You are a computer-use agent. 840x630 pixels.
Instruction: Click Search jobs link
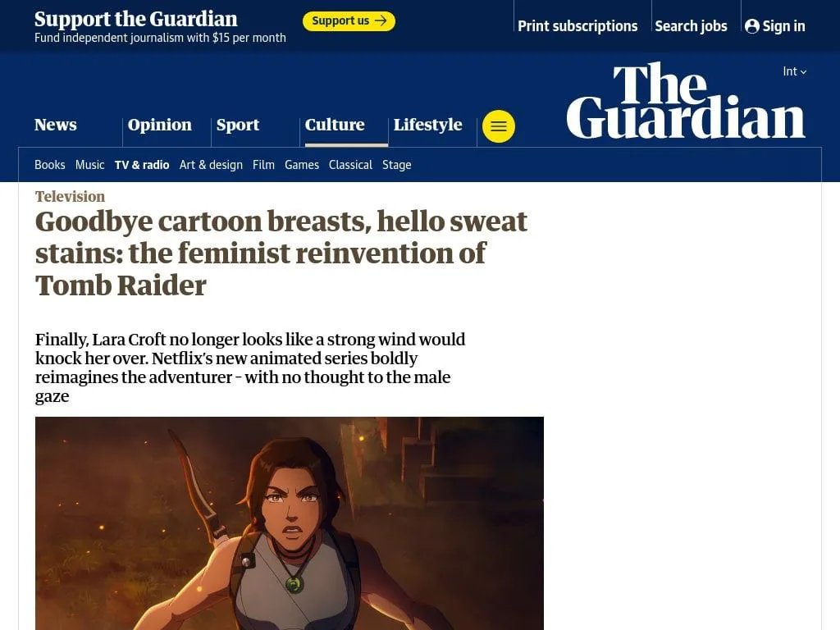coord(691,26)
